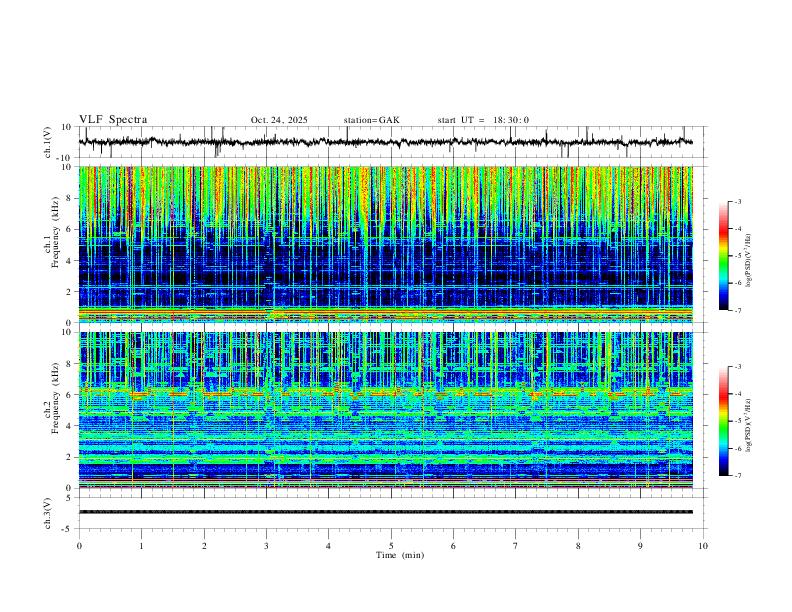Screen dimensions: 792x612
Task: Click the 5 tick on ch.3(V) axis
Action: [69, 498]
